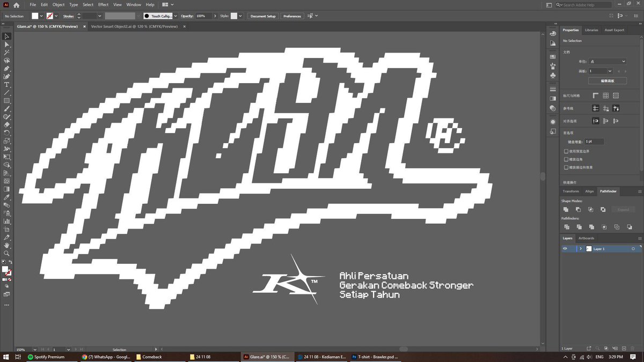The image size is (644, 362).
Task: Click the white fill swatch in control bar
Action: point(35,16)
